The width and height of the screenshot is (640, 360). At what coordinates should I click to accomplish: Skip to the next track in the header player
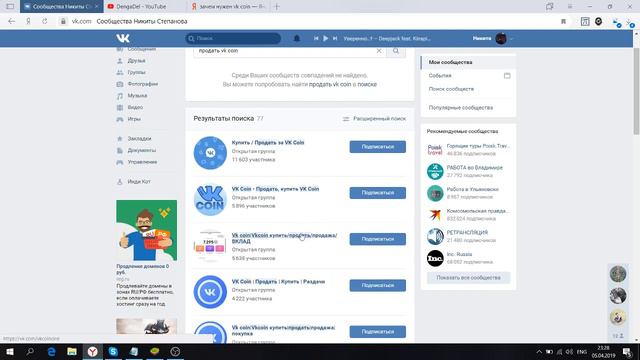[335, 38]
